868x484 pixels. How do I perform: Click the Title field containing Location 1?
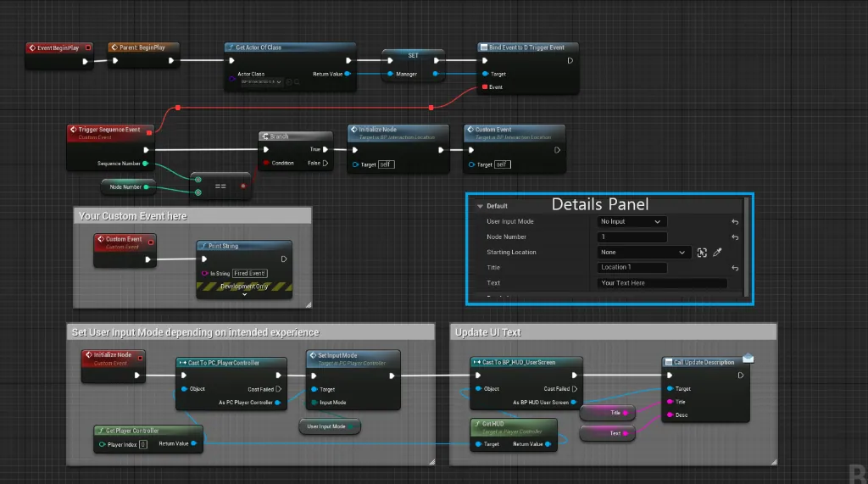(x=632, y=268)
